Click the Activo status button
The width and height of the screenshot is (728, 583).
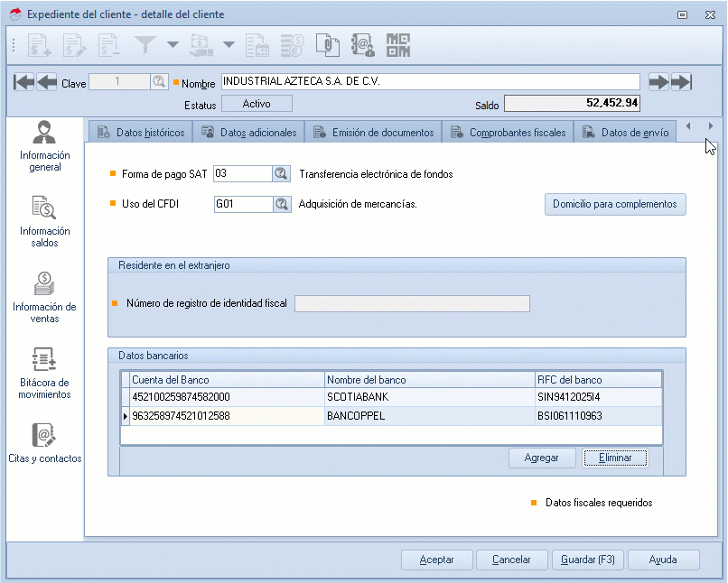pyautogui.click(x=257, y=104)
